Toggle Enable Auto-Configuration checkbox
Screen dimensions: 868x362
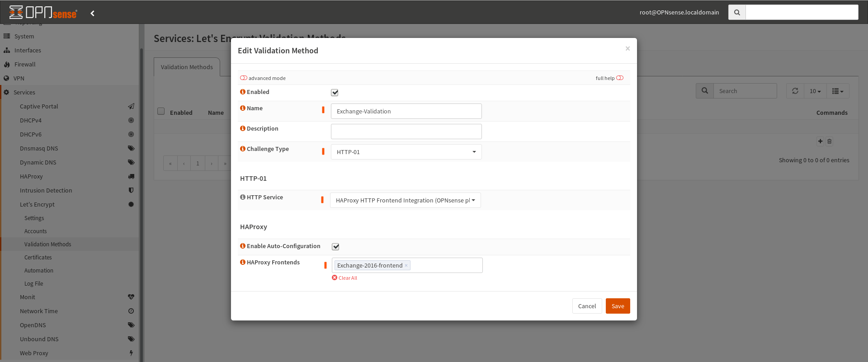335,247
